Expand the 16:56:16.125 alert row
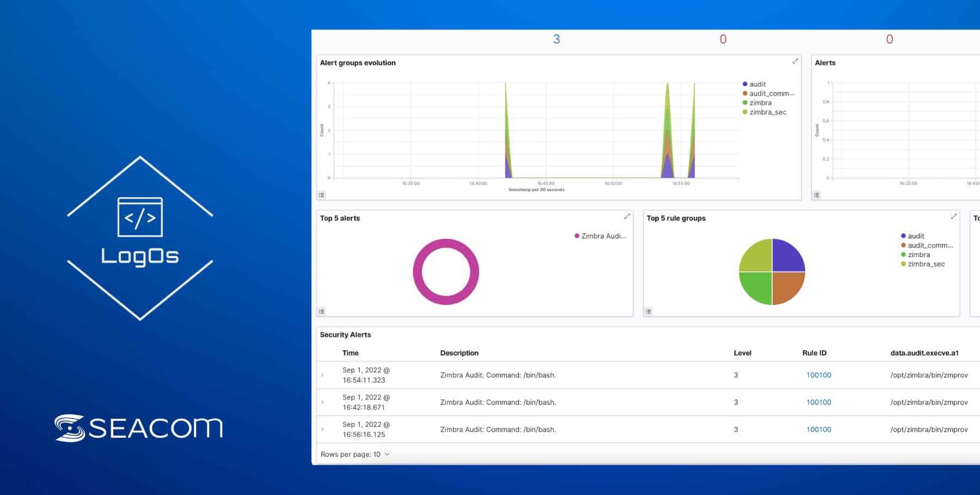 (322, 430)
